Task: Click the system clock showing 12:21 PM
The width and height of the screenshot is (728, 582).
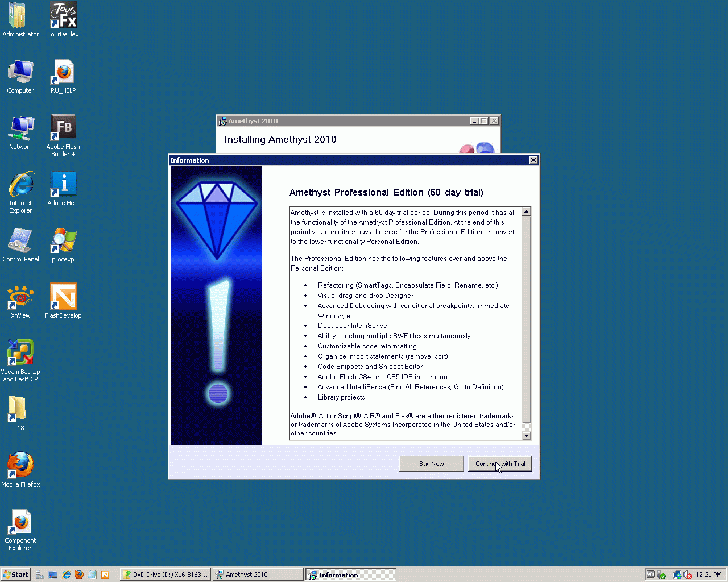Action: coord(709,575)
